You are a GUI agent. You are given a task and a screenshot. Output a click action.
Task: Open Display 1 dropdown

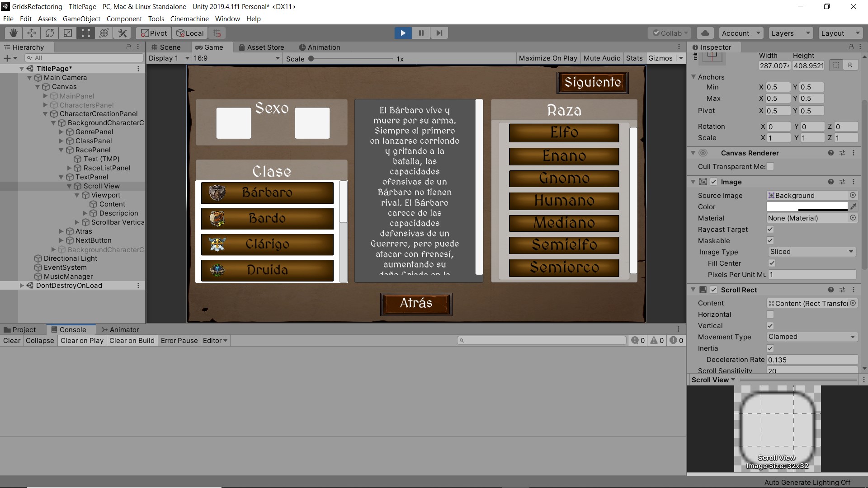pyautogui.click(x=169, y=58)
